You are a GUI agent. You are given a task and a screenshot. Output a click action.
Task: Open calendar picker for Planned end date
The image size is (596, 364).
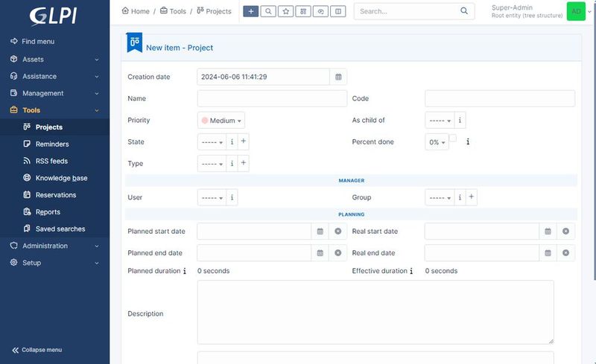pos(320,252)
